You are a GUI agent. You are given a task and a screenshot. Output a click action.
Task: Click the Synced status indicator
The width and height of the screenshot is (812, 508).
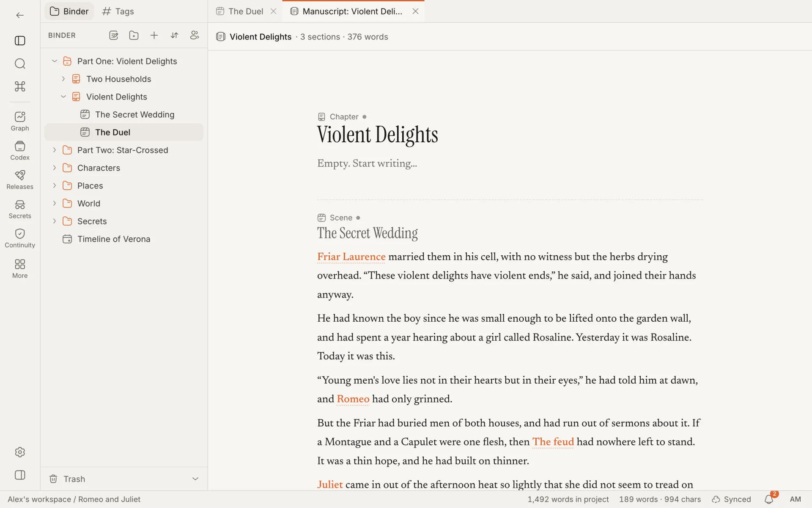click(x=732, y=500)
